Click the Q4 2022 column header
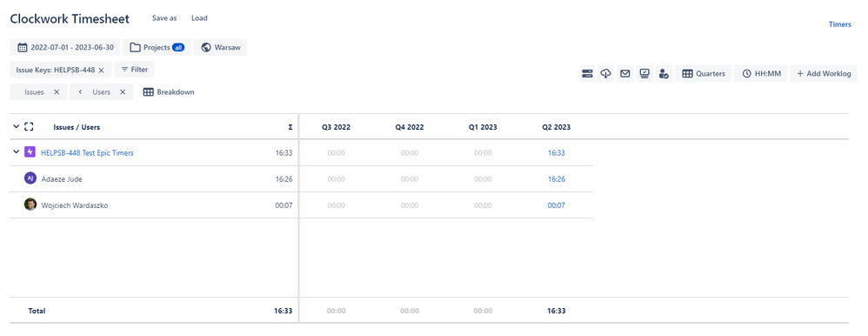 (410, 127)
